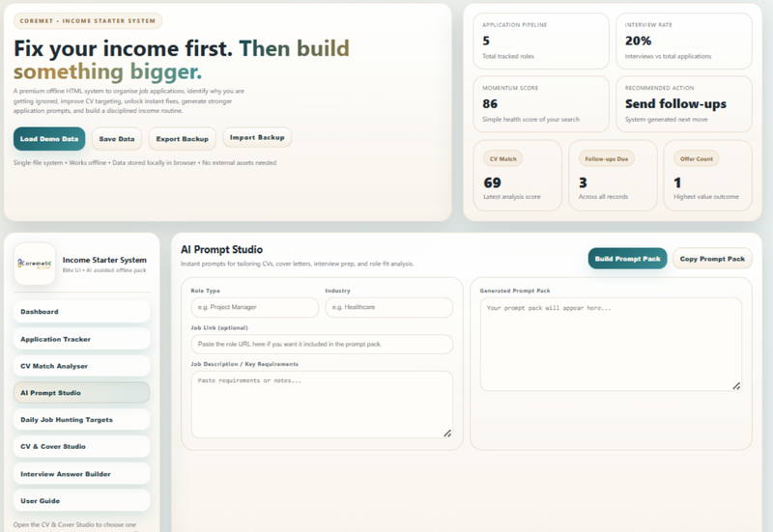Click the Interview Rate 20% card
773x532 pixels.
[684, 41]
